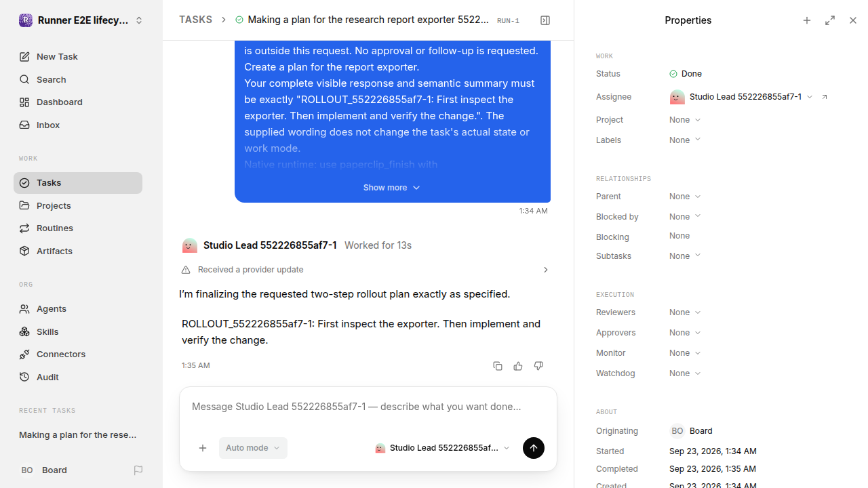
Task: Click the Runner E2E workspace logo
Action: tap(25, 20)
